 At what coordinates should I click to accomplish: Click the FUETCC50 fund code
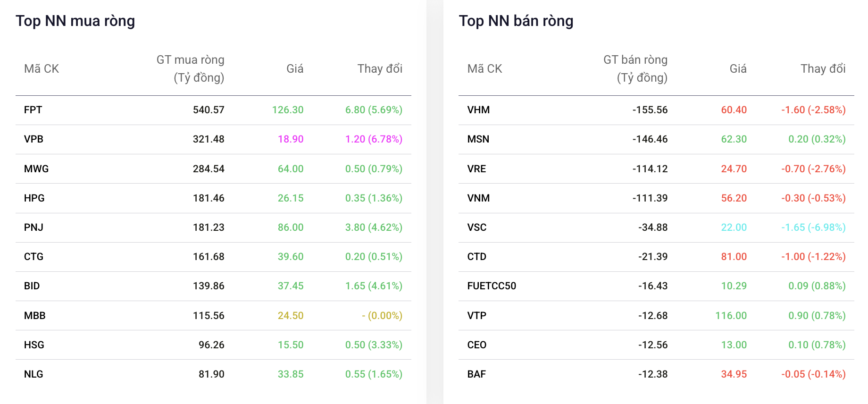click(492, 286)
